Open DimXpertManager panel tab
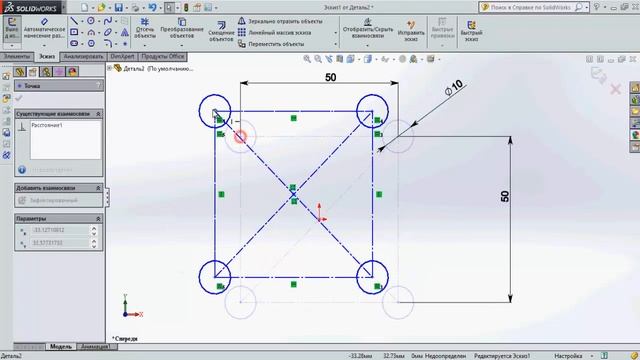The height and width of the screenshot is (360, 640). [x=59, y=72]
